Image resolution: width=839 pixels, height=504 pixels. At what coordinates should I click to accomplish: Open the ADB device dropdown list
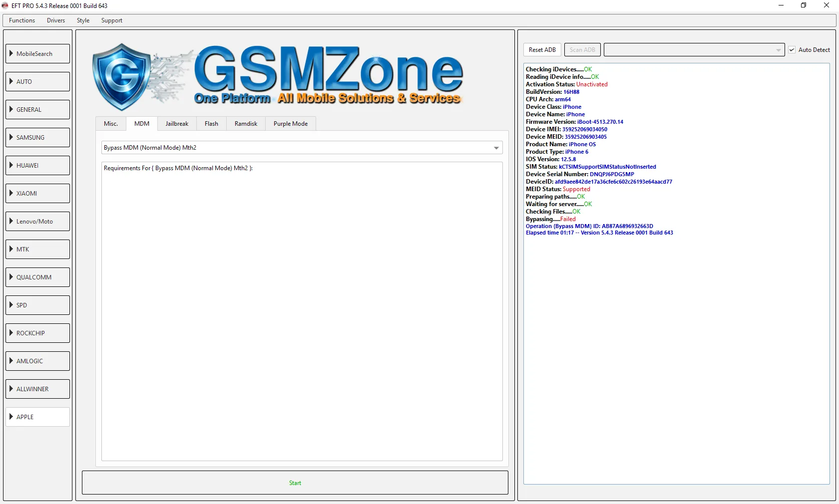pyautogui.click(x=778, y=50)
